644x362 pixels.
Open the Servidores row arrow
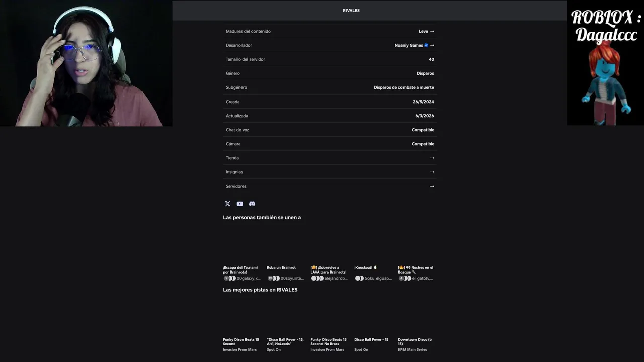432,186
